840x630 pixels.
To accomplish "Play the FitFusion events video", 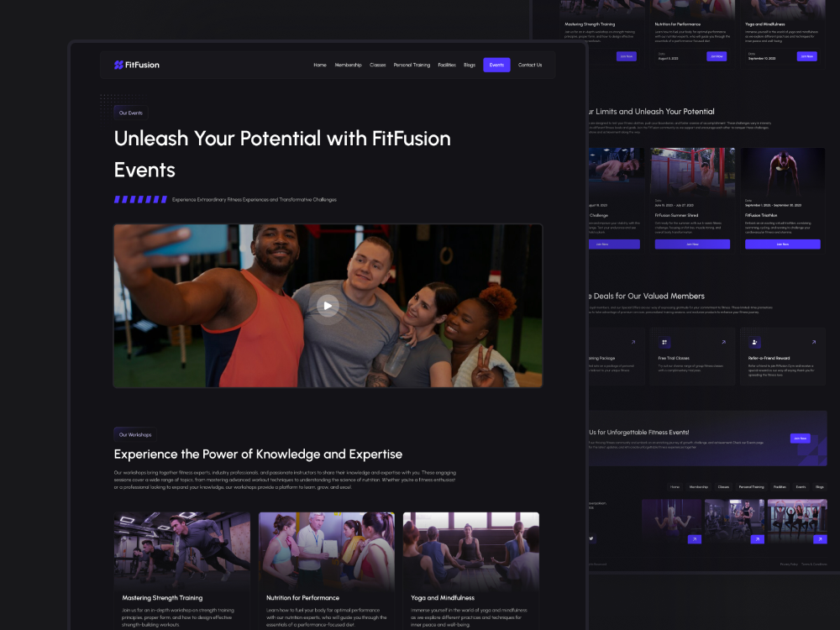I will tap(327, 306).
